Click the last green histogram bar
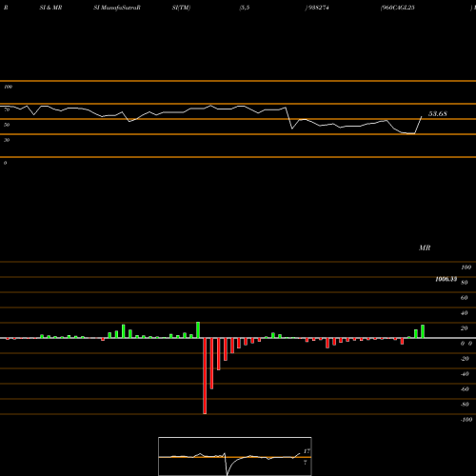The image size is (476, 476). 423,331
